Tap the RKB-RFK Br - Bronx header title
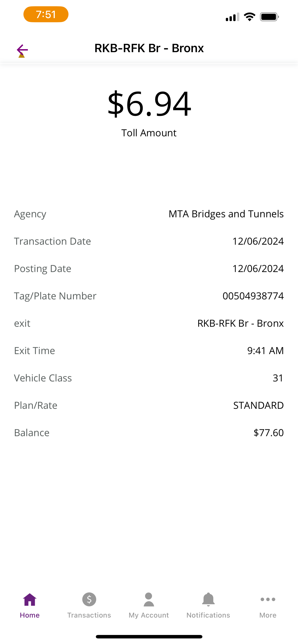Viewport: 298px width, 644px height. [x=149, y=48]
